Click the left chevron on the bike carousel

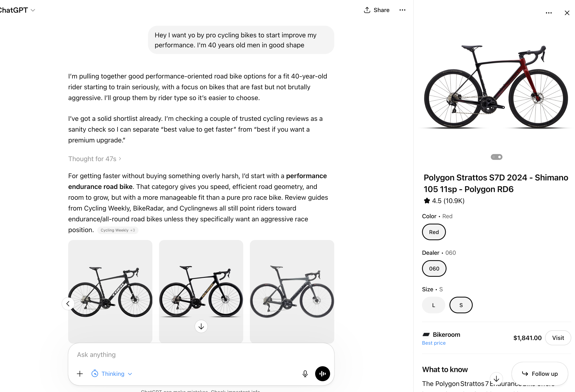click(68, 304)
